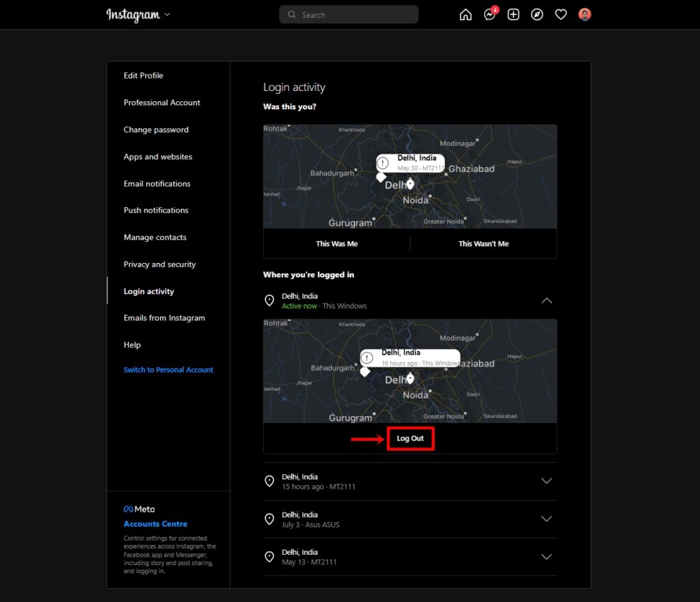Open notifications via the heart icon
The height and width of the screenshot is (602, 700).
pos(561,14)
